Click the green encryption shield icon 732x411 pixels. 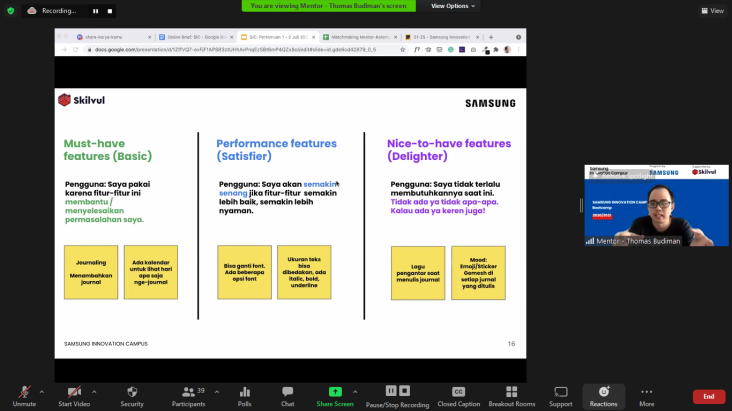click(11, 10)
